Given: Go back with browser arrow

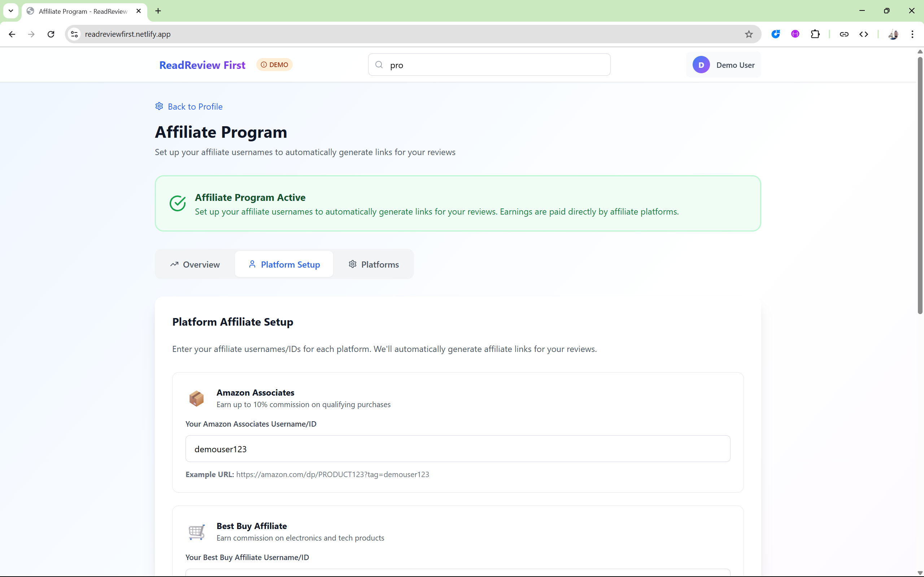Looking at the screenshot, I should (12, 34).
